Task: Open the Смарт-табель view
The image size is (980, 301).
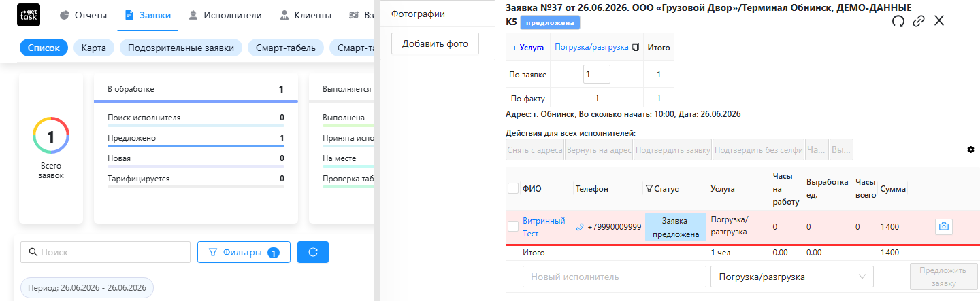Action: coord(286,48)
